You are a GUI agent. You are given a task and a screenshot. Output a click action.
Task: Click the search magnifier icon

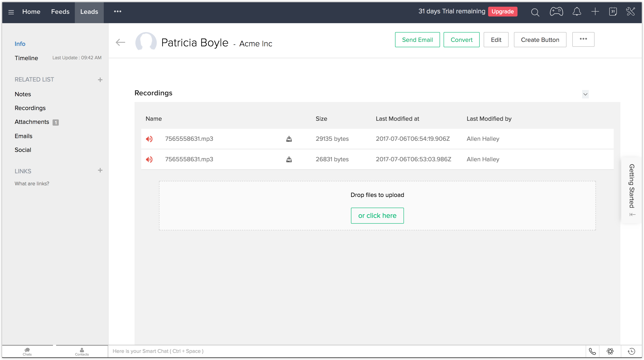[535, 12]
